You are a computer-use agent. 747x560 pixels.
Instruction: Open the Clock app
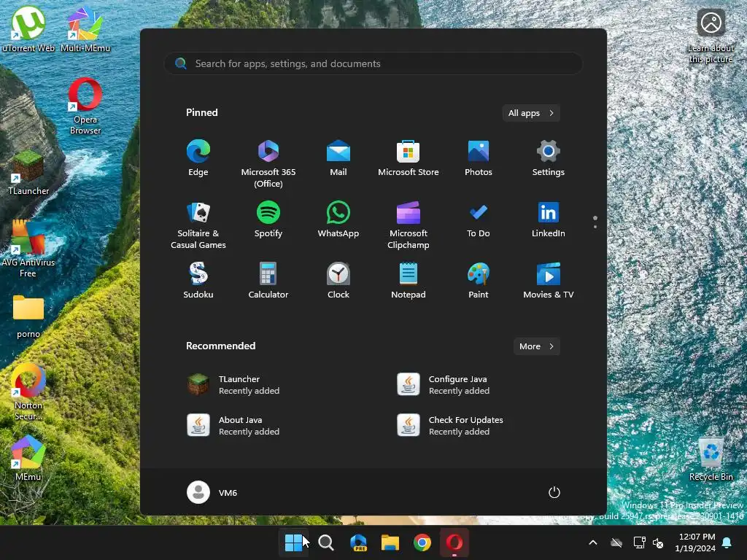coord(338,281)
